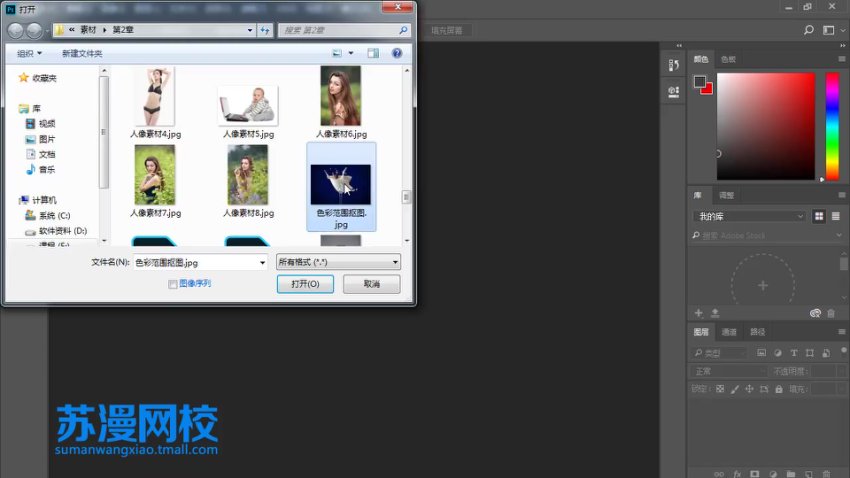Go back with the dialog's back arrow

[16, 30]
